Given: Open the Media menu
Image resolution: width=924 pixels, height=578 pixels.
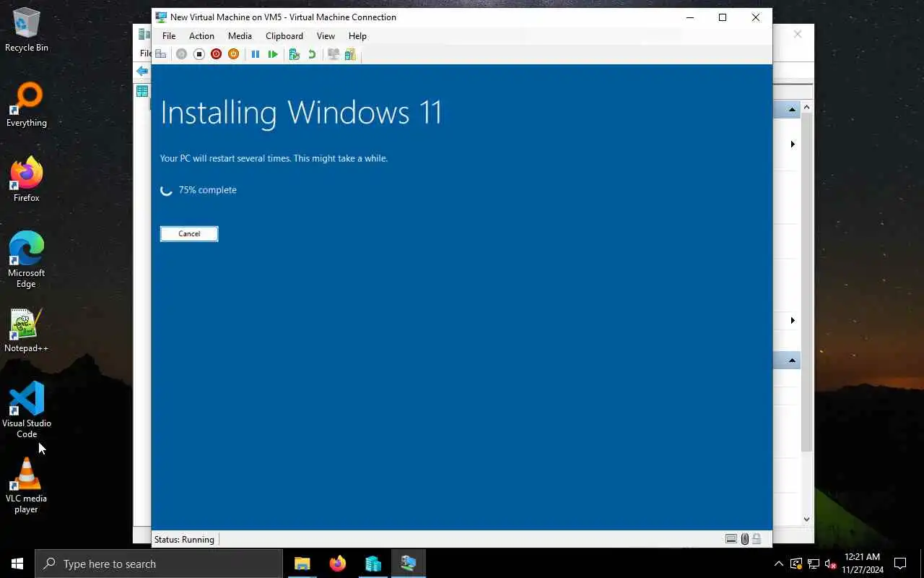Looking at the screenshot, I should click(240, 36).
